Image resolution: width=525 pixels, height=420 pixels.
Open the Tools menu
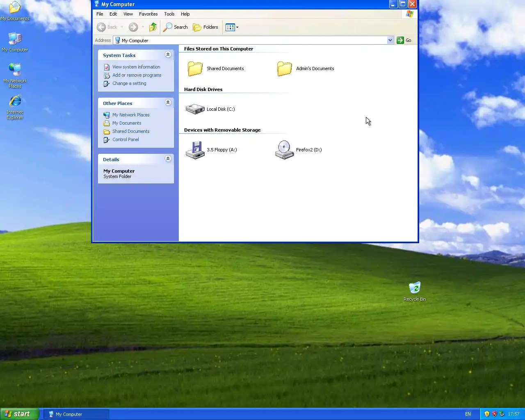169,14
